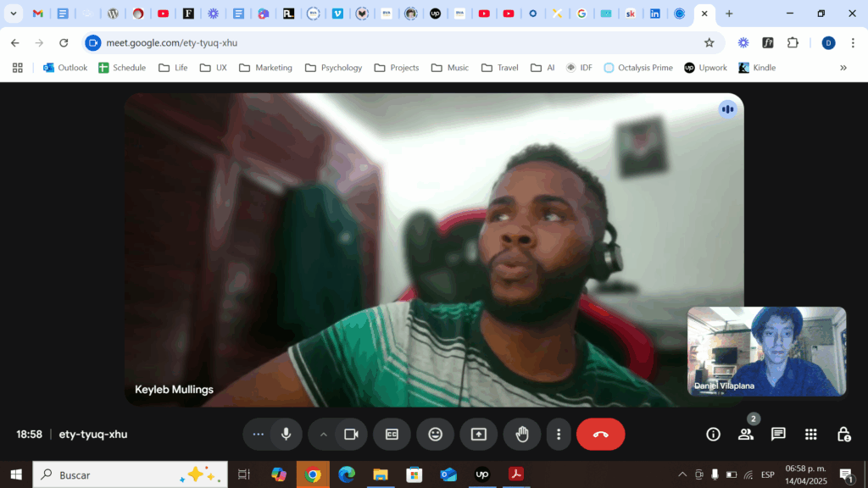The image size is (868, 488).
Task: Click Daniel Vilaplana's self-view thumbnail
Action: pyautogui.click(x=766, y=351)
